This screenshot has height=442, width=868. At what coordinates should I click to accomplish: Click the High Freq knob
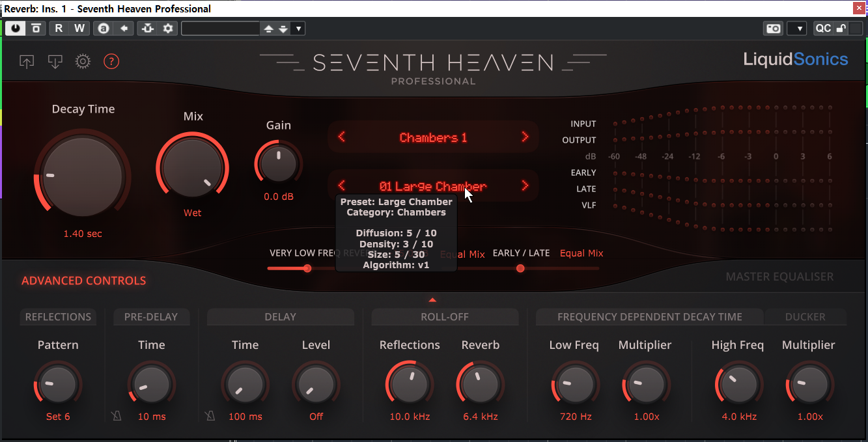(x=739, y=384)
